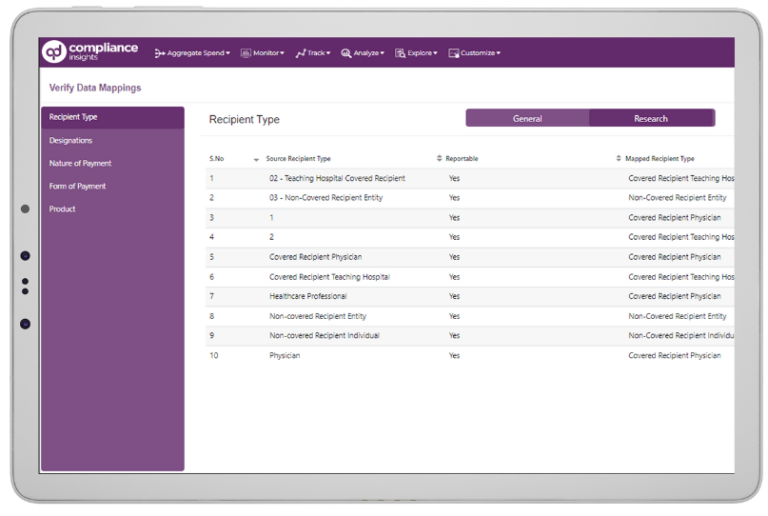Screen dimensions: 768x516
Task: Expand the Analyze dropdown menu
Action: (362, 53)
